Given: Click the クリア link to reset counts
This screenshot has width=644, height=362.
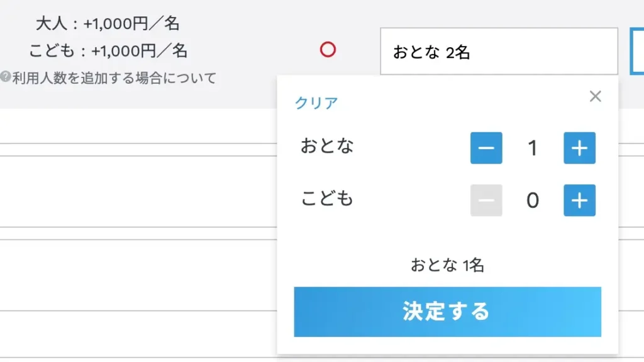Looking at the screenshot, I should click(316, 103).
